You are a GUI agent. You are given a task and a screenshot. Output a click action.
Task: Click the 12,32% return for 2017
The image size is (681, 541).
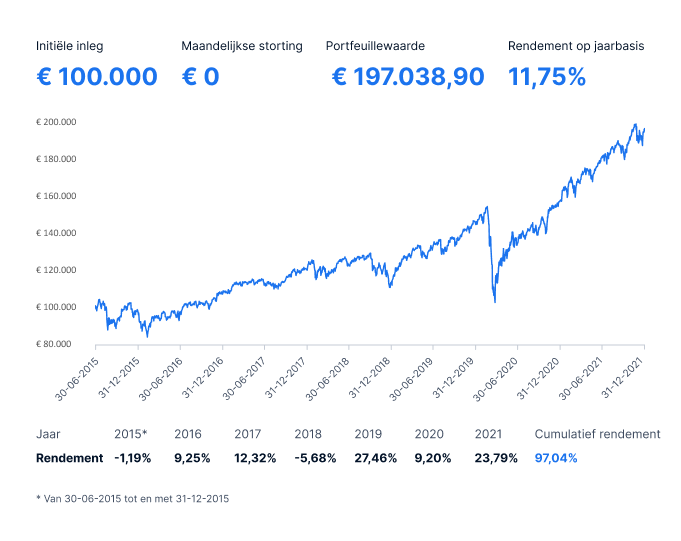tap(255, 457)
